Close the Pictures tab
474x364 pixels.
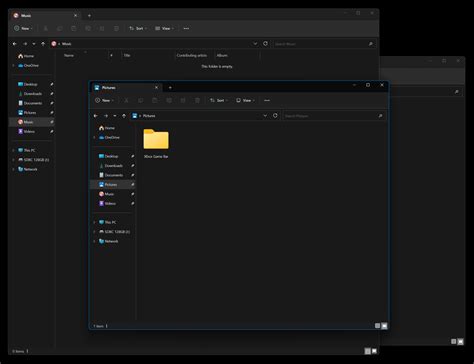point(156,87)
